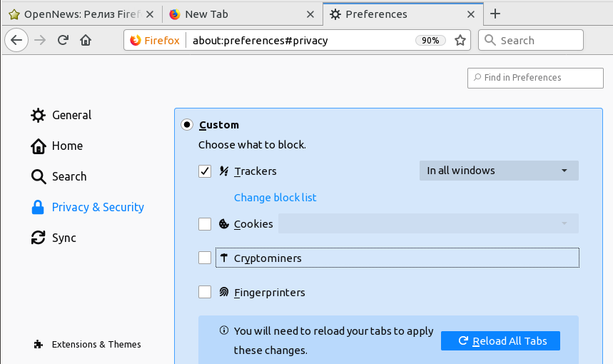Open the General settings gear icon
Image resolution: width=613 pixels, height=364 pixels.
coord(39,116)
